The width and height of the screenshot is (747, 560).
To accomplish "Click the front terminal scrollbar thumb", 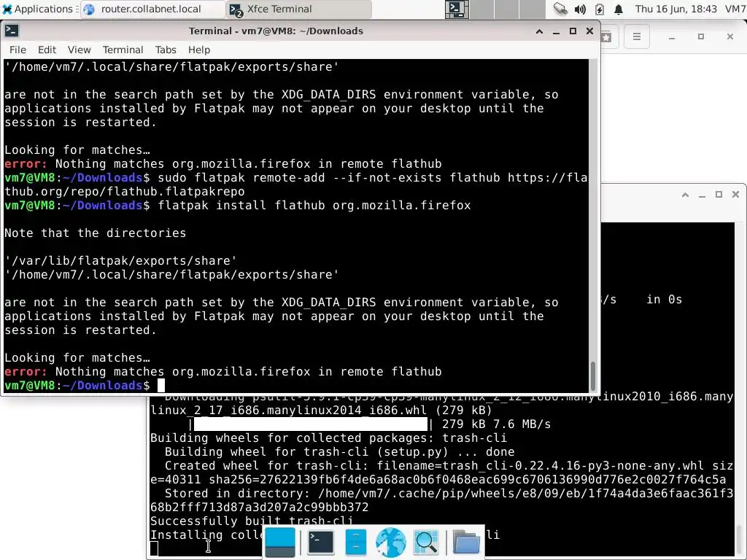I will click(x=593, y=376).
